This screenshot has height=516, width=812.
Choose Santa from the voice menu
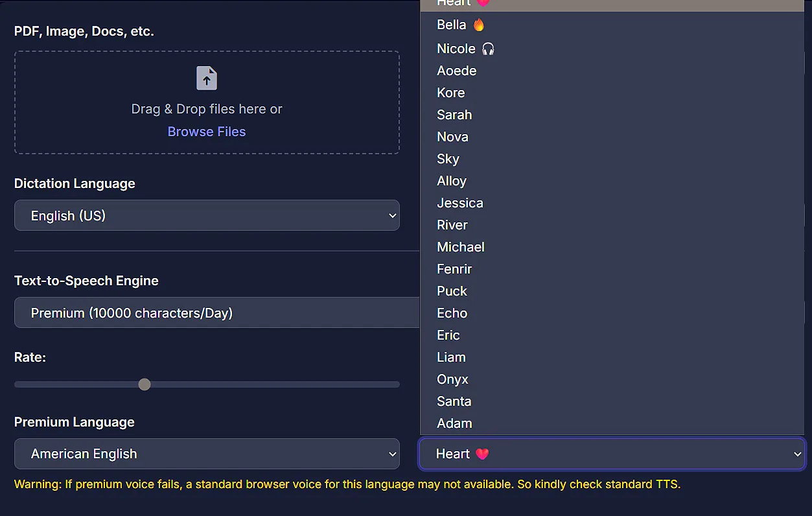[454, 401]
